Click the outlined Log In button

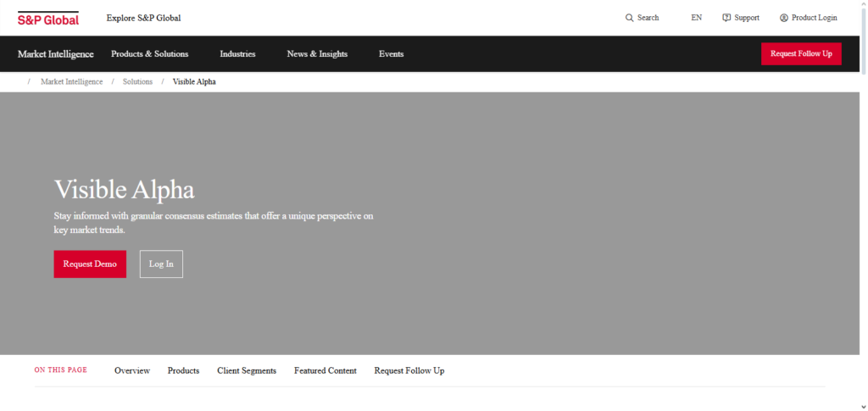coord(161,264)
